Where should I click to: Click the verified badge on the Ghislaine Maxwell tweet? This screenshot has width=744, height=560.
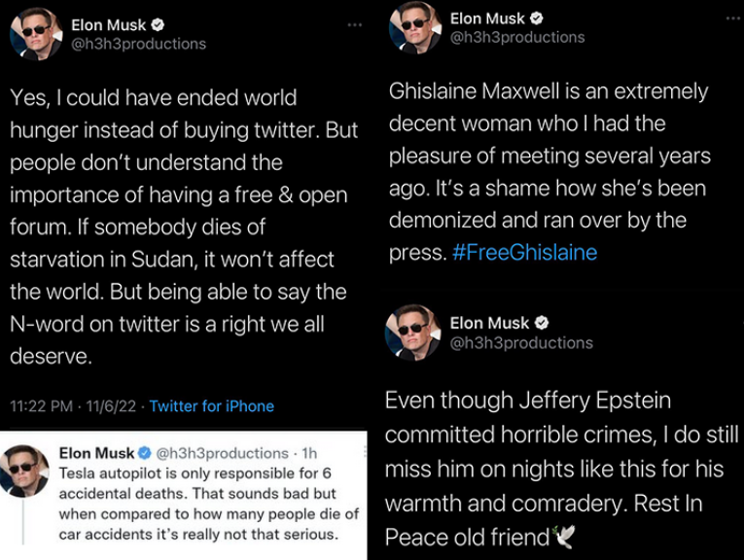[536, 18]
